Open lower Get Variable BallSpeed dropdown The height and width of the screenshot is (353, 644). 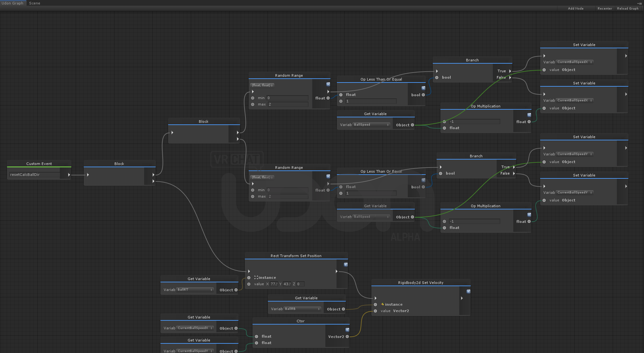371,217
